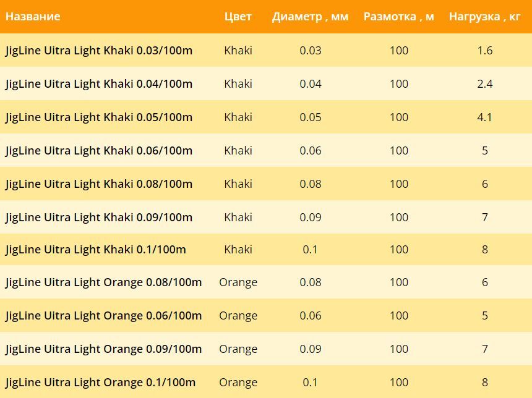Select JigLine Uitra Light Khaki 0.1/100m
532x398 pixels.
[96, 250]
